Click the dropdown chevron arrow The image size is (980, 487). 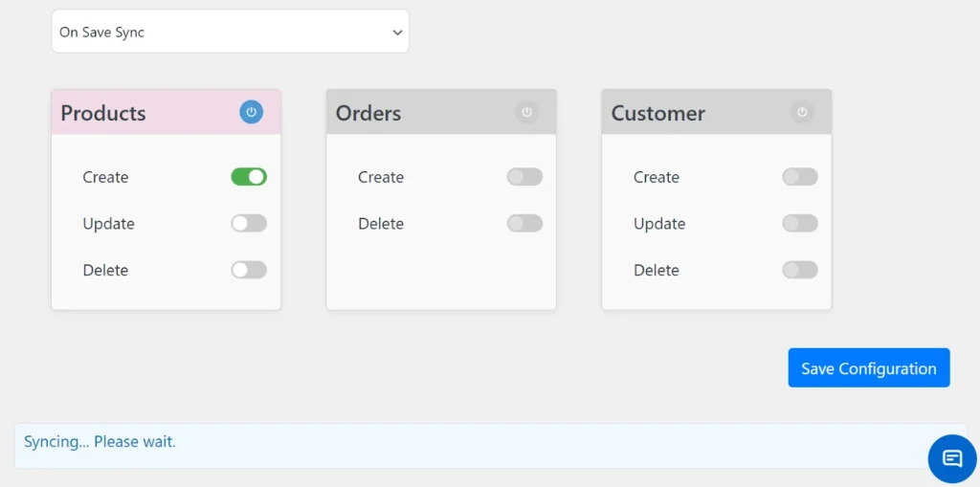pos(398,33)
